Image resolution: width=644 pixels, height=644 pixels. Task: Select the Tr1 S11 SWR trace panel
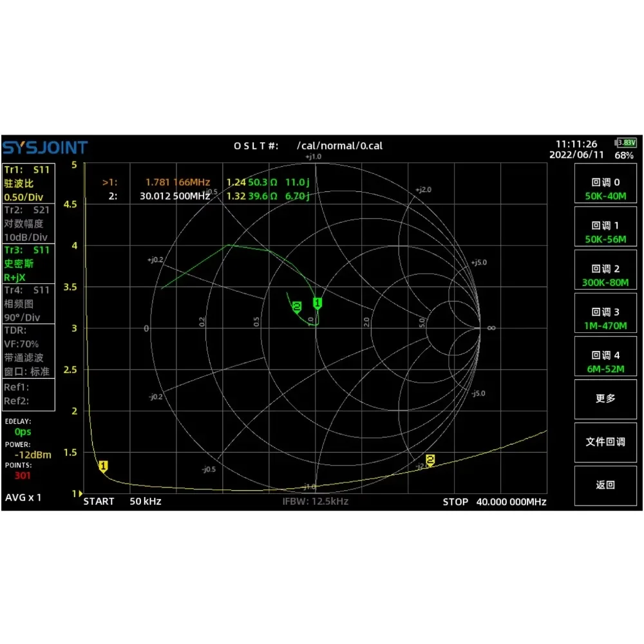point(28,183)
